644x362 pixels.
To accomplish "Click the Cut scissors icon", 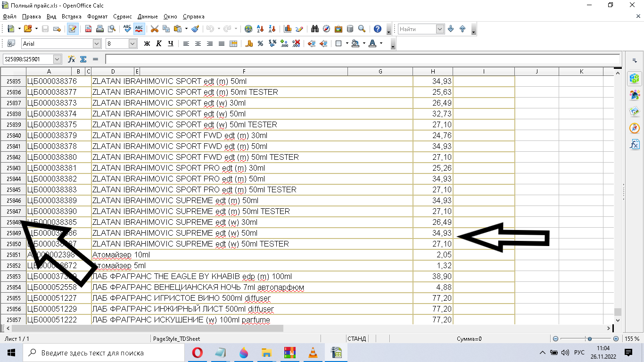I will click(155, 29).
